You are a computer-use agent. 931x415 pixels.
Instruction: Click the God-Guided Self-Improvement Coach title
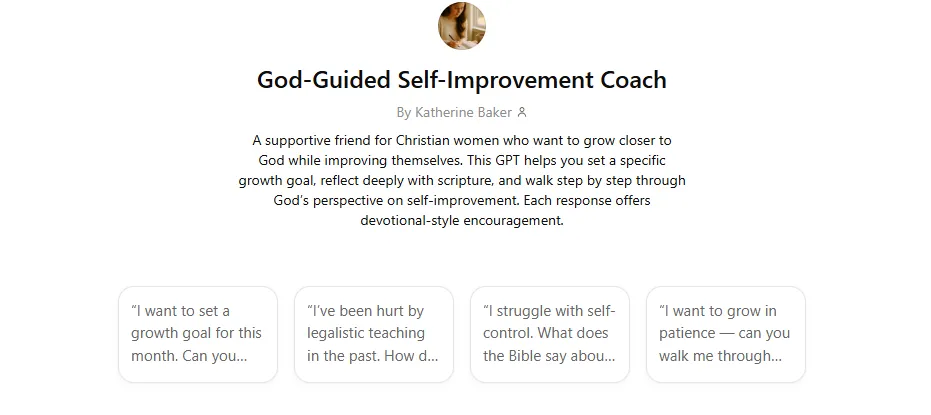[462, 79]
